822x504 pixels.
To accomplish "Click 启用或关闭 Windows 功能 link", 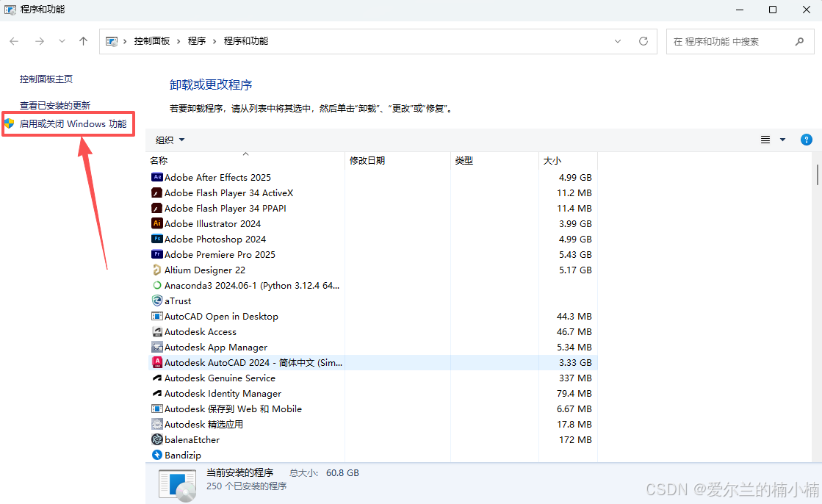I will pos(73,123).
